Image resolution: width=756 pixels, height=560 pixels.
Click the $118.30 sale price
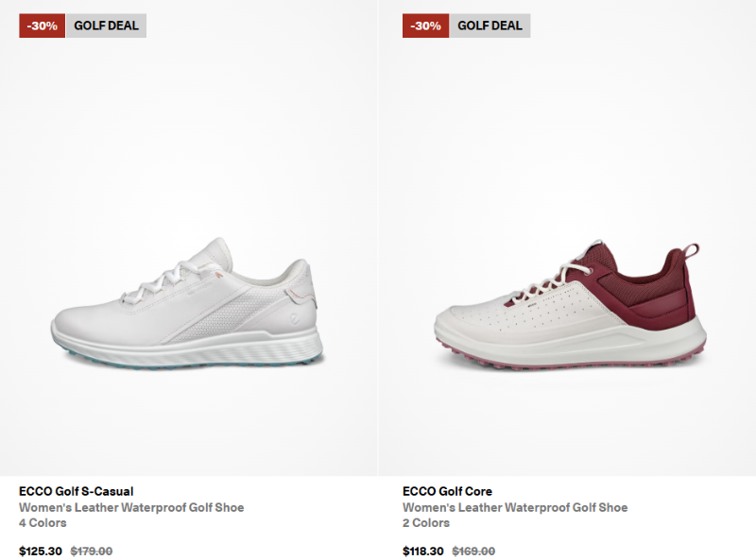422,551
